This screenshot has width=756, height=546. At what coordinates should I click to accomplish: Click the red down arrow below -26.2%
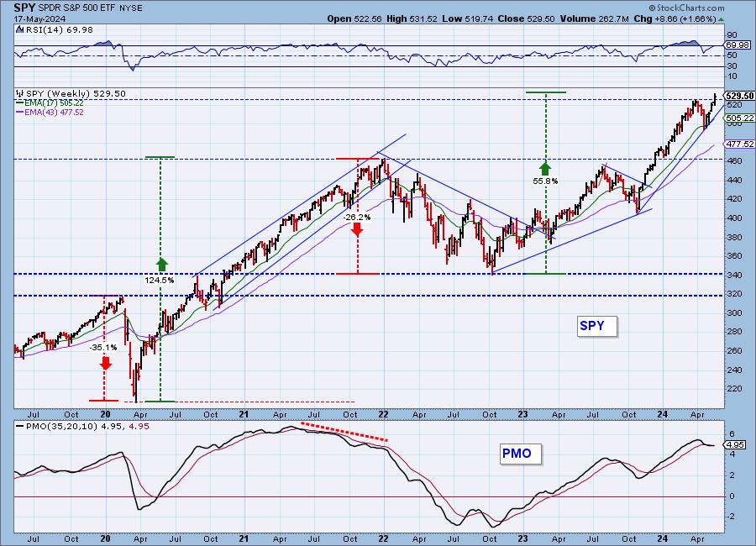(357, 229)
